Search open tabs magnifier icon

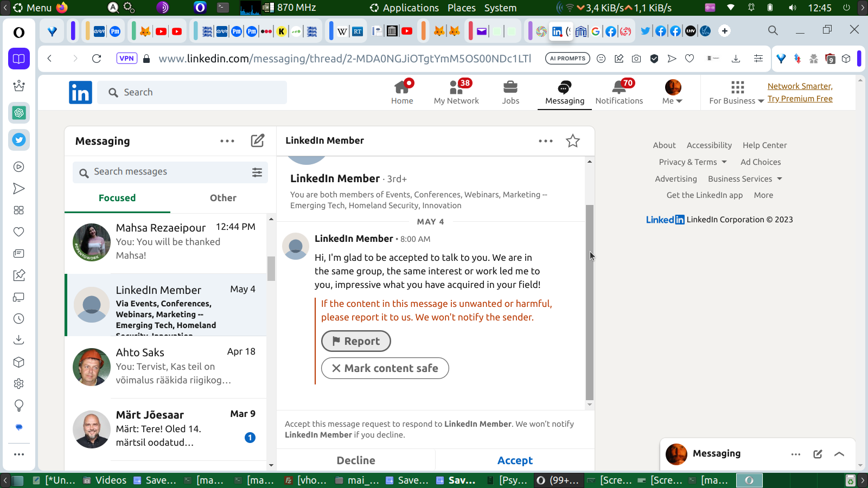click(x=773, y=30)
